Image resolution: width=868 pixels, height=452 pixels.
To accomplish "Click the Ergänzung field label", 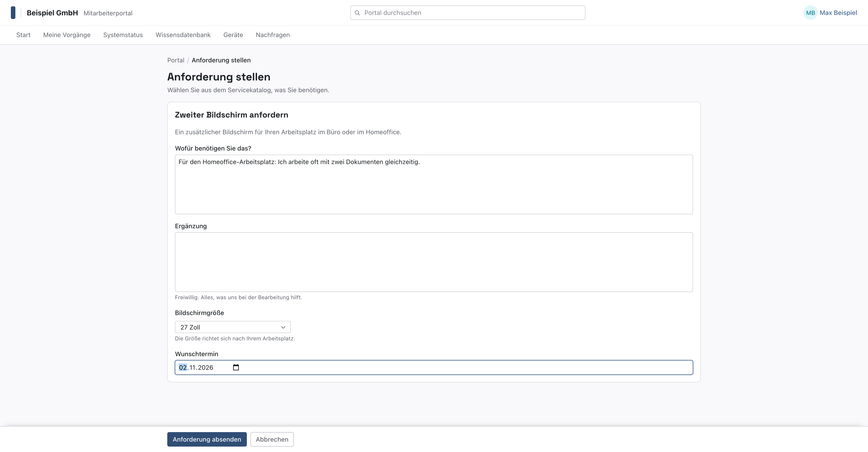I will [x=191, y=226].
